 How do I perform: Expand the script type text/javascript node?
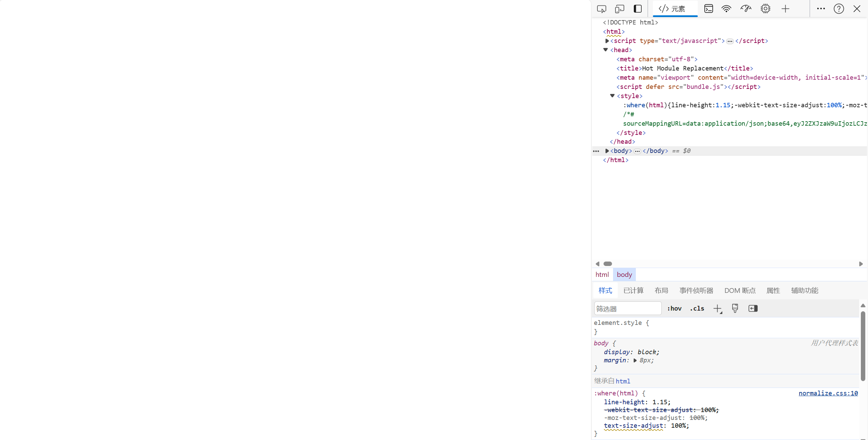(607, 41)
